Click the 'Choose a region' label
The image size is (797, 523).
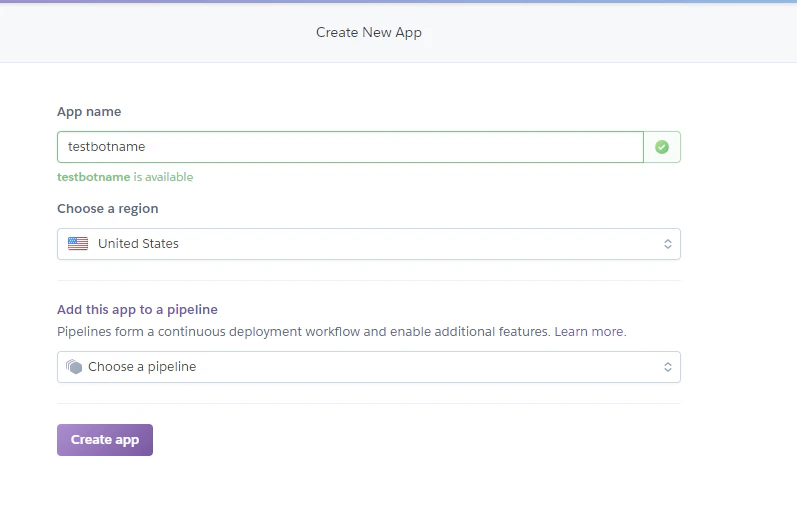108,208
